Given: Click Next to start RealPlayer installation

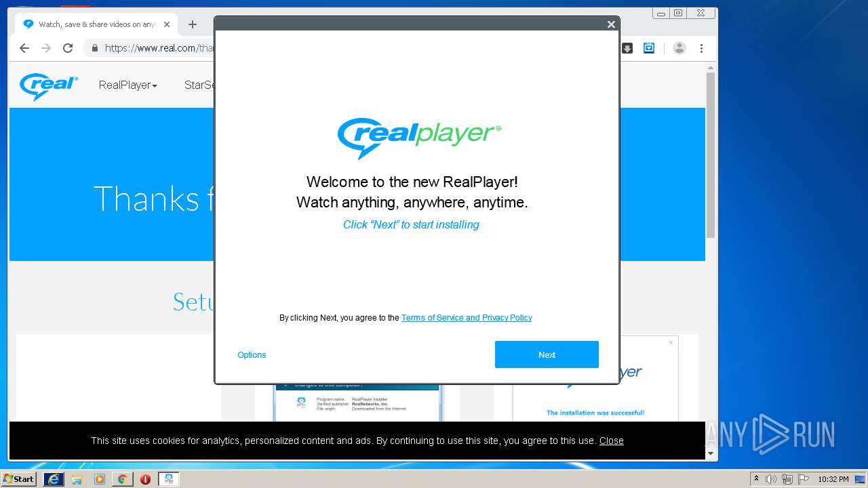Looking at the screenshot, I should click(x=547, y=354).
